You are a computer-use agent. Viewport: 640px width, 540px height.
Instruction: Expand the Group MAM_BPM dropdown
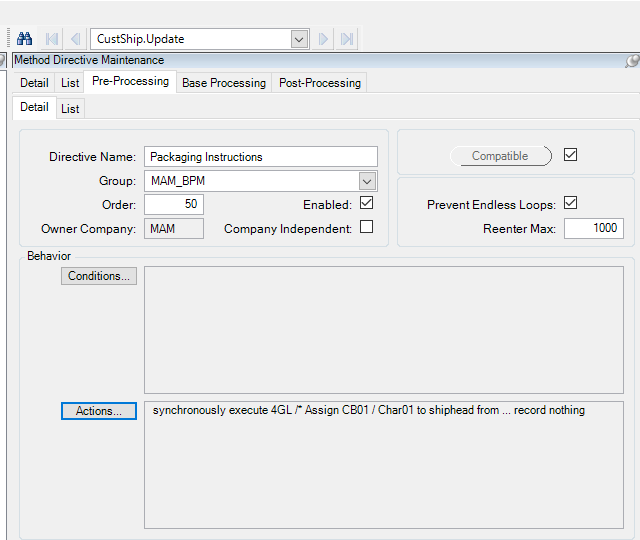coord(367,181)
